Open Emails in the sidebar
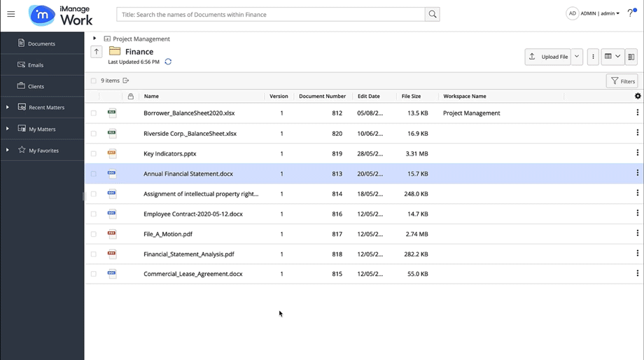 (35, 65)
